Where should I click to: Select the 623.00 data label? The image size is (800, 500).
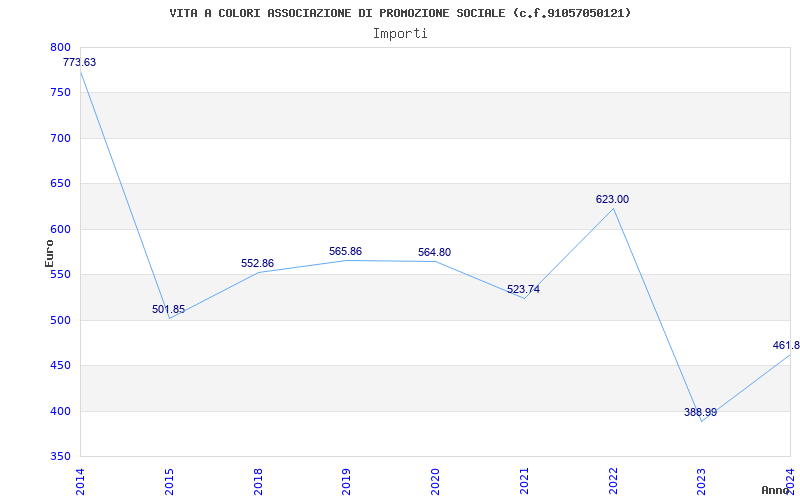click(x=612, y=199)
